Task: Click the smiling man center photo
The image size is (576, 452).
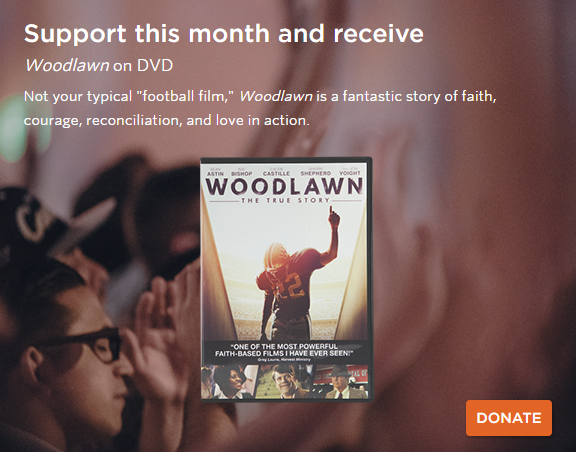Action: coord(285,381)
